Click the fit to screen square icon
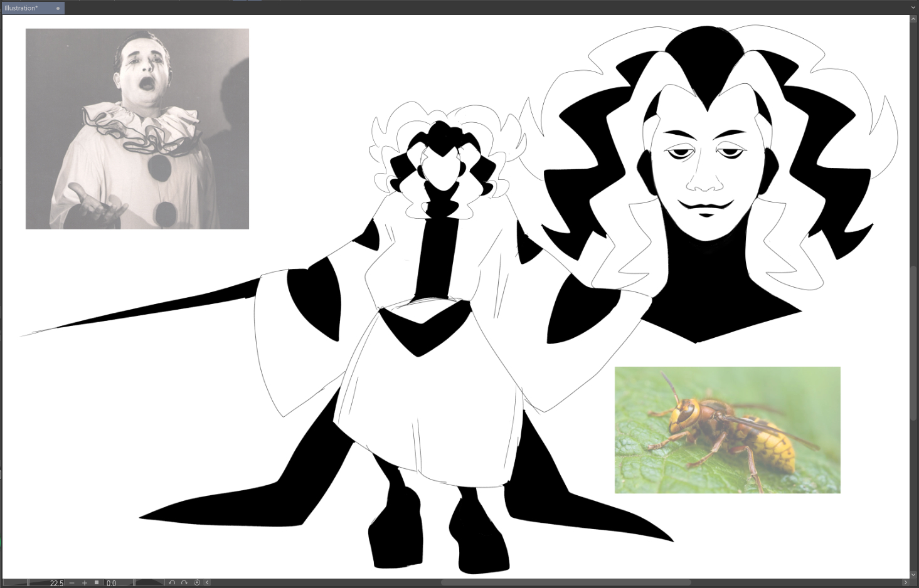 pyautogui.click(x=97, y=583)
